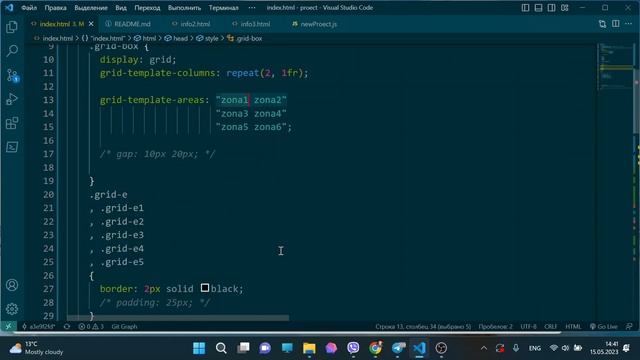640x360 pixels.
Task: Click the remote window indicator in status bar
Action: [x=9, y=327]
